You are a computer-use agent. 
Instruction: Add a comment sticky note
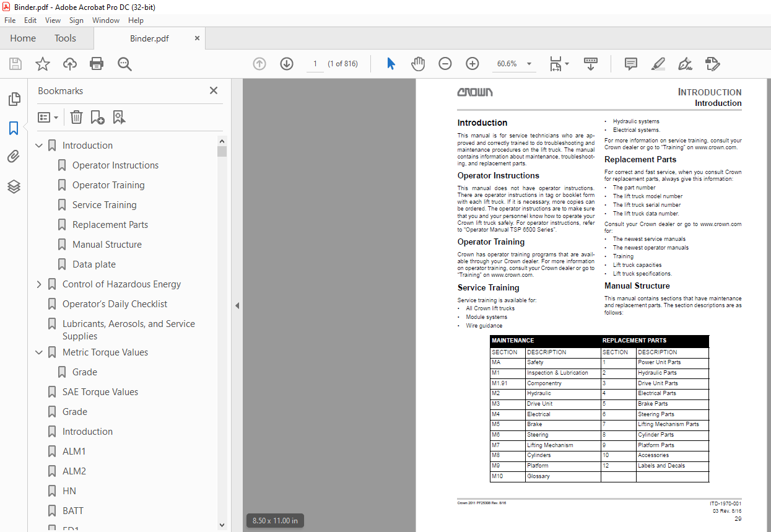click(x=631, y=64)
